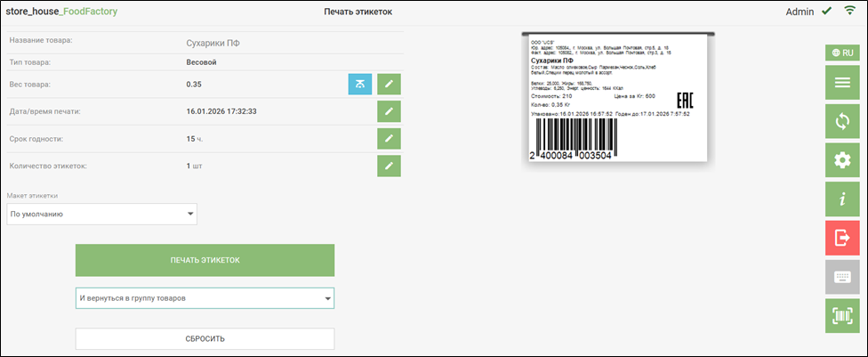Viewport: 868px width, 357px height.
Task: Open the on-screen keyboard icon
Action: [841, 276]
